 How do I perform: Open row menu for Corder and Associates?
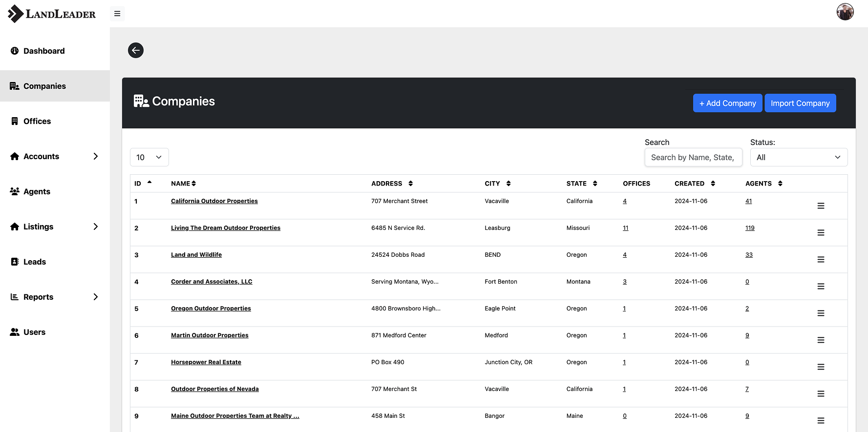point(821,287)
